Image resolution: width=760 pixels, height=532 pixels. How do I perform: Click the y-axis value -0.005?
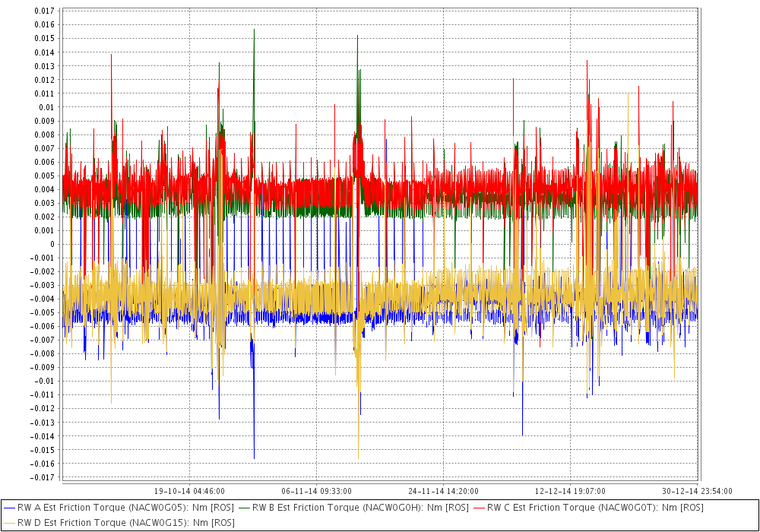(43, 312)
